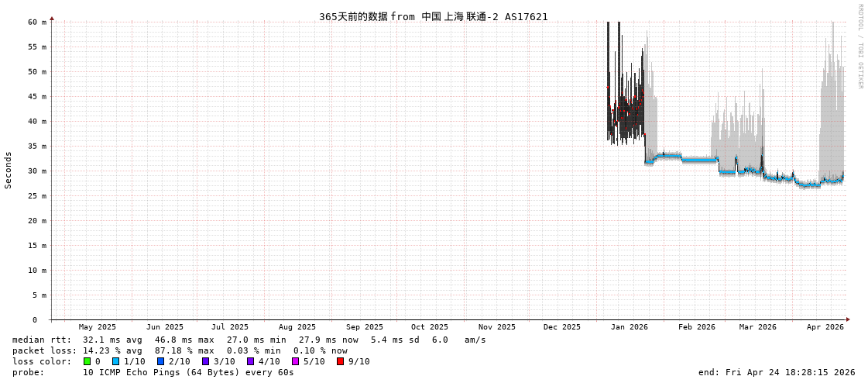
Task: Click the Seconds y-axis title
Action: (9, 171)
